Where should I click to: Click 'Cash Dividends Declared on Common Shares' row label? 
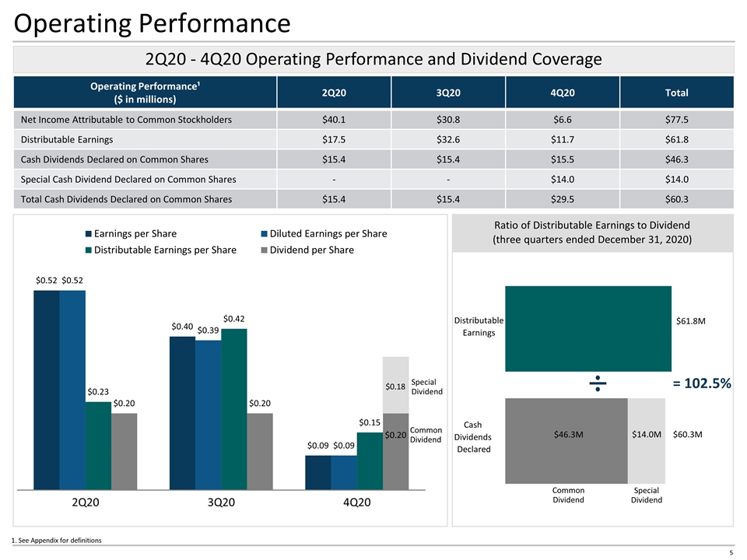coord(114,160)
